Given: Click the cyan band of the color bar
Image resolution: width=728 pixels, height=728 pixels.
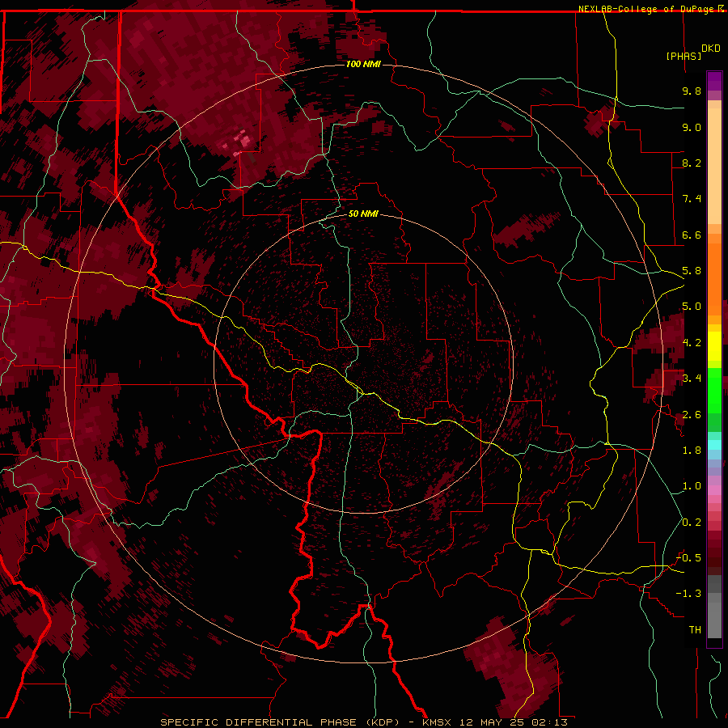Looking at the screenshot, I should click(714, 445).
